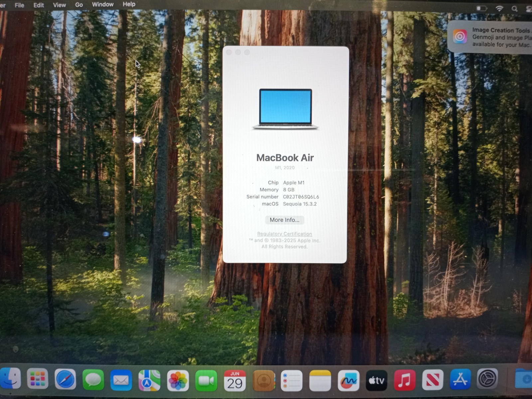Open the Messages app in Dock
Viewport: 532px width, 399px height.
(93, 379)
